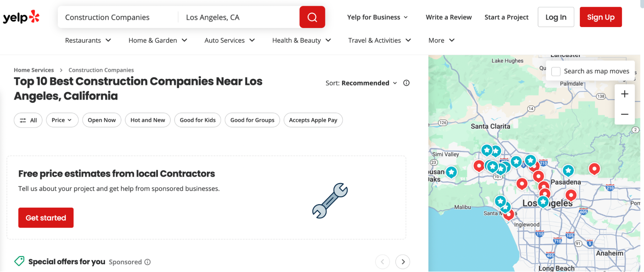Expand the Yelp for Business menu
Image resolution: width=644 pixels, height=272 pixels.
click(377, 17)
